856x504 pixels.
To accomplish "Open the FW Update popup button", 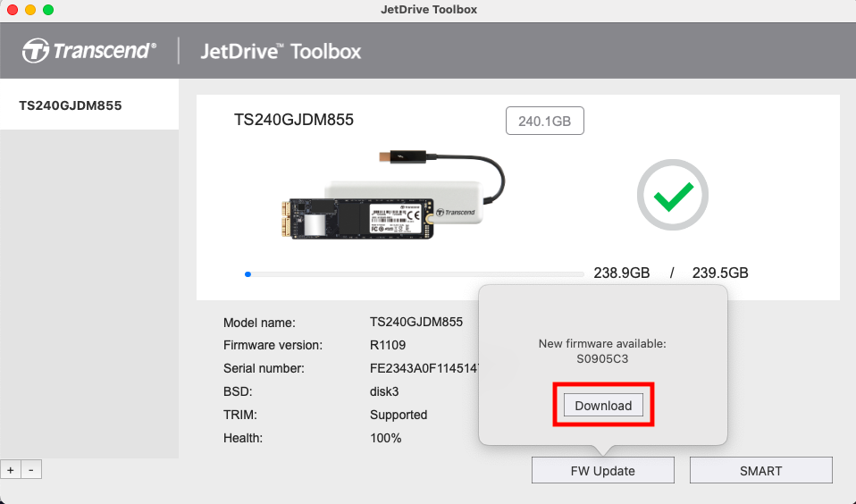I will click(x=603, y=470).
